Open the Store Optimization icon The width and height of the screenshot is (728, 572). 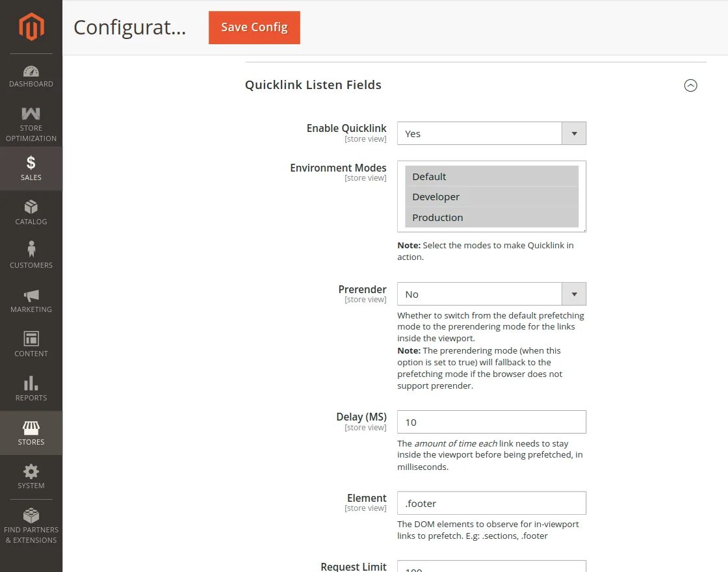coord(31,113)
